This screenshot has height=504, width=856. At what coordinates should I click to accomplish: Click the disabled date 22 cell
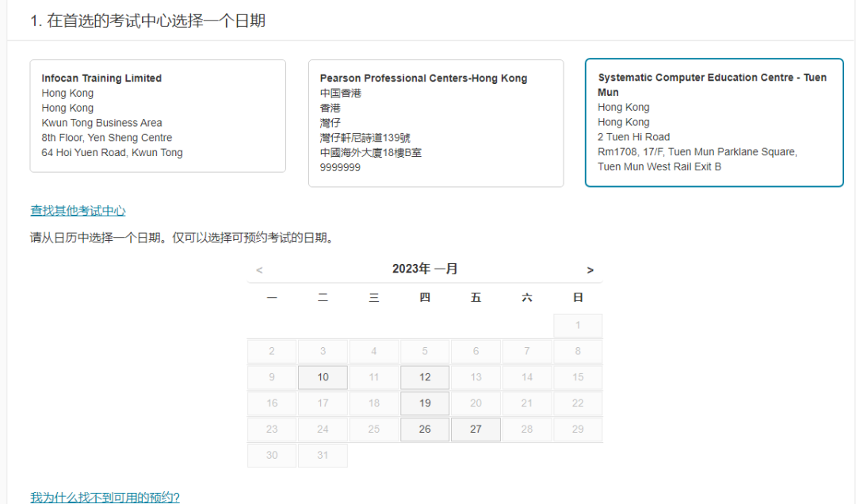point(578,403)
